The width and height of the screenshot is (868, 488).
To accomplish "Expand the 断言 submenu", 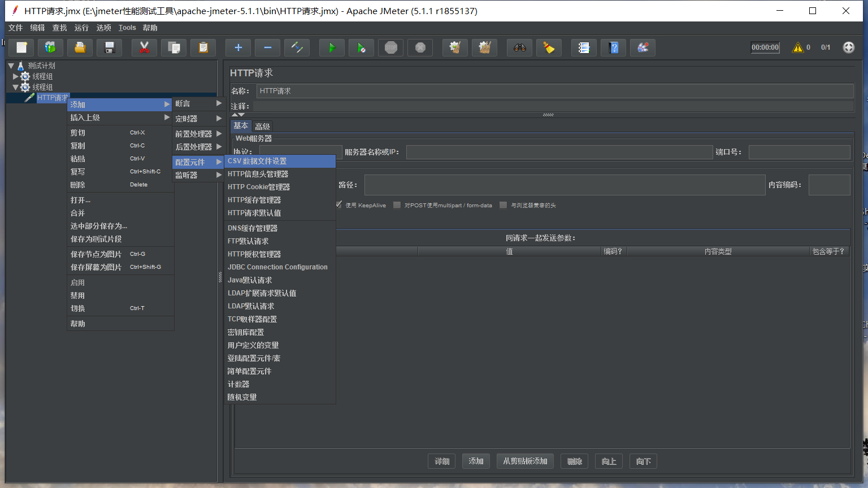I will pyautogui.click(x=199, y=103).
